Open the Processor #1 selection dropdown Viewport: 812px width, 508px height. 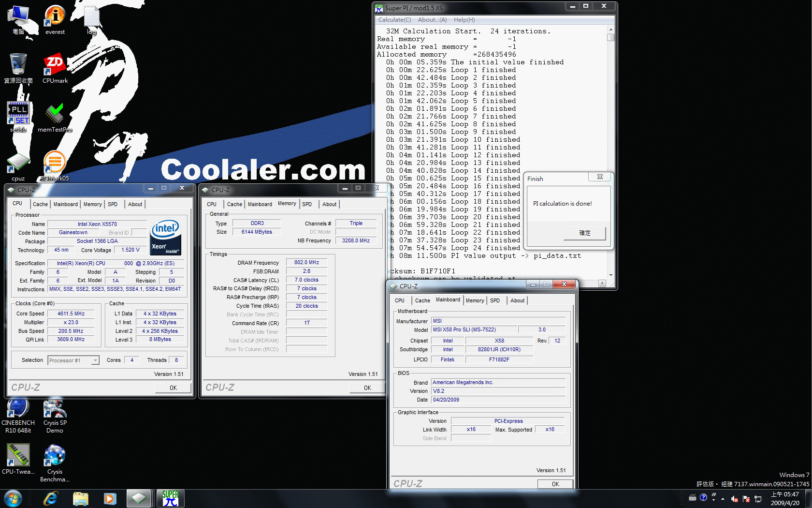click(x=73, y=360)
